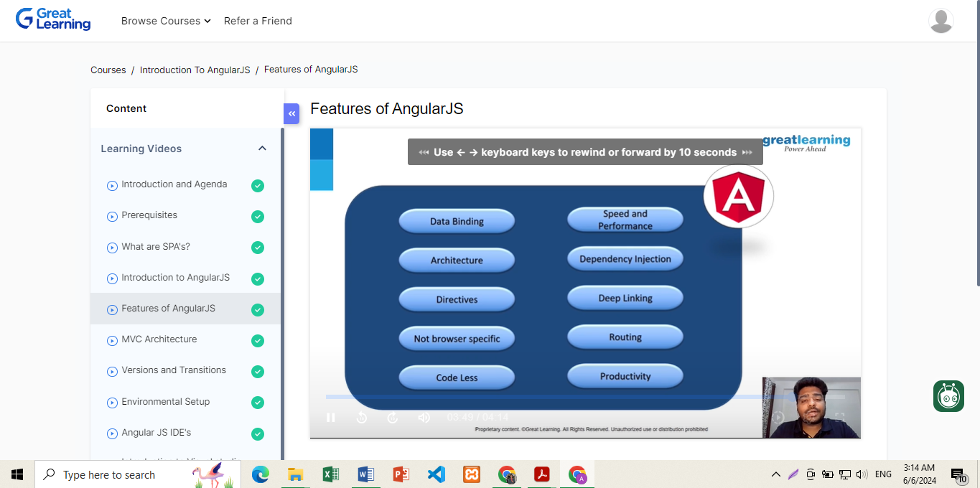The height and width of the screenshot is (488, 980).
Task: Click the page vertical scrollbar
Action: tap(977, 144)
